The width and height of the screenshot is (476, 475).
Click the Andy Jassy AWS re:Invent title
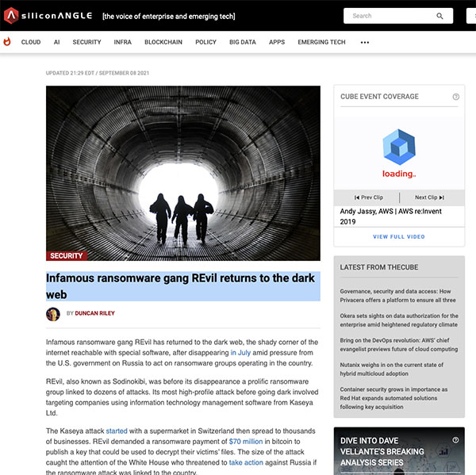(390, 216)
